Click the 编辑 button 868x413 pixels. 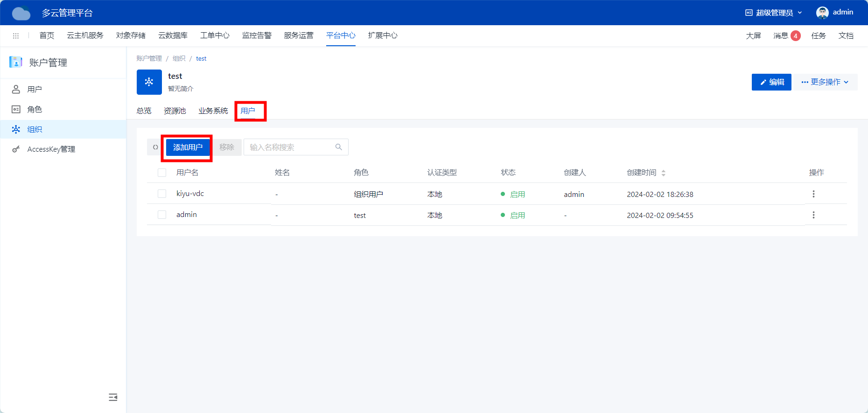(x=771, y=82)
